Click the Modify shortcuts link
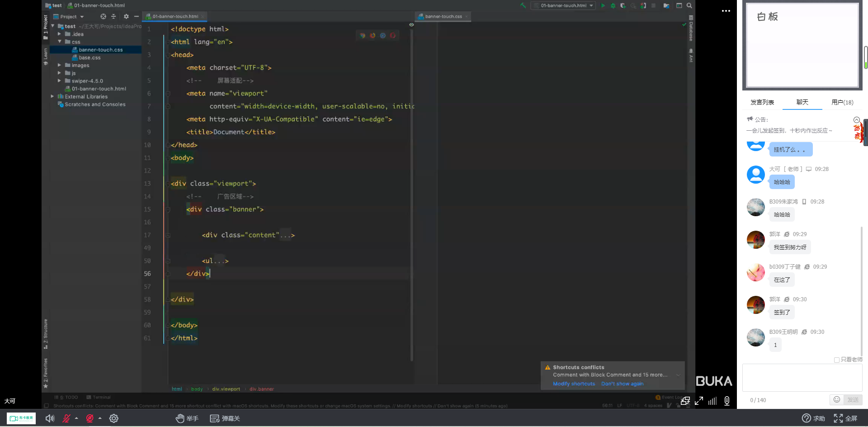Image resolution: width=868 pixels, height=427 pixels. pyautogui.click(x=574, y=384)
